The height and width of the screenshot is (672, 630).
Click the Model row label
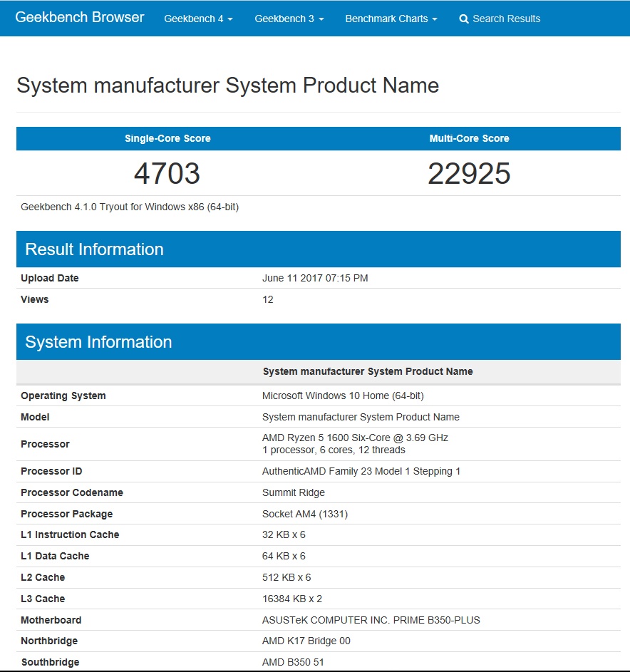click(x=35, y=417)
